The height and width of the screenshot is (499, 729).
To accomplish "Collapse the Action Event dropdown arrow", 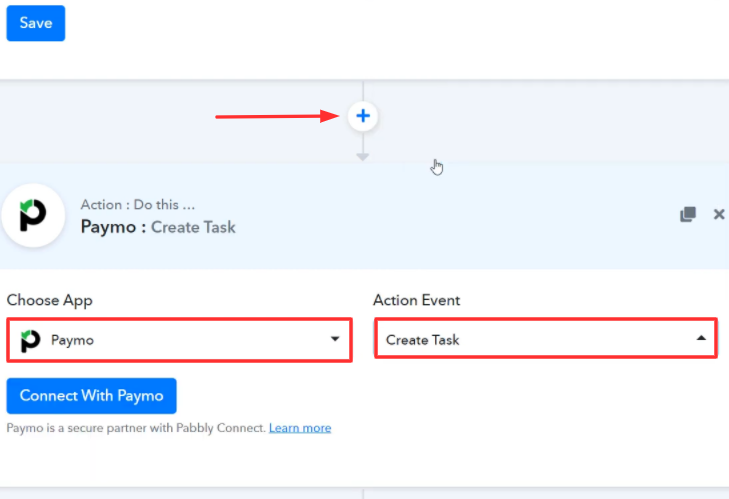I will pos(701,338).
